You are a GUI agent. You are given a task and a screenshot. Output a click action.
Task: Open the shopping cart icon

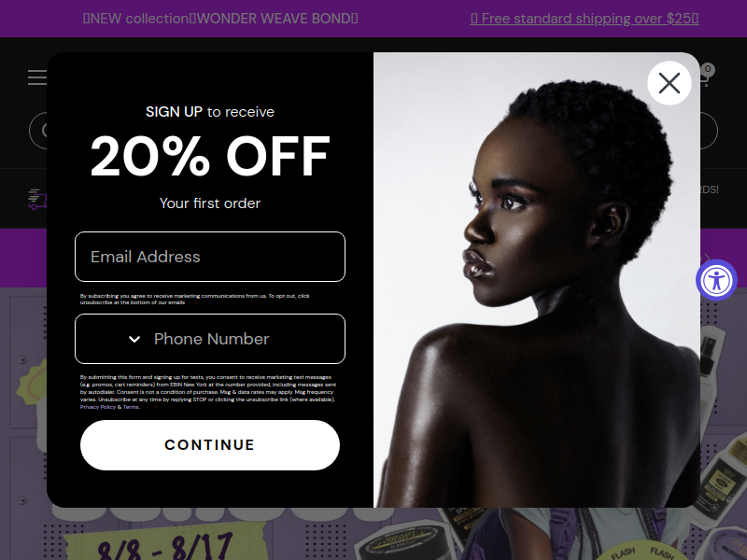click(706, 76)
